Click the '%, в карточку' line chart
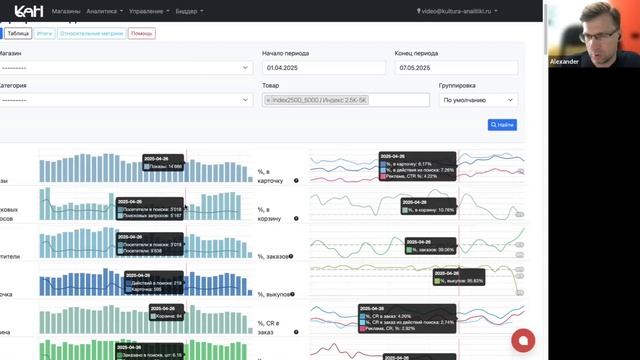This screenshot has width=640, height=360. click(x=417, y=166)
